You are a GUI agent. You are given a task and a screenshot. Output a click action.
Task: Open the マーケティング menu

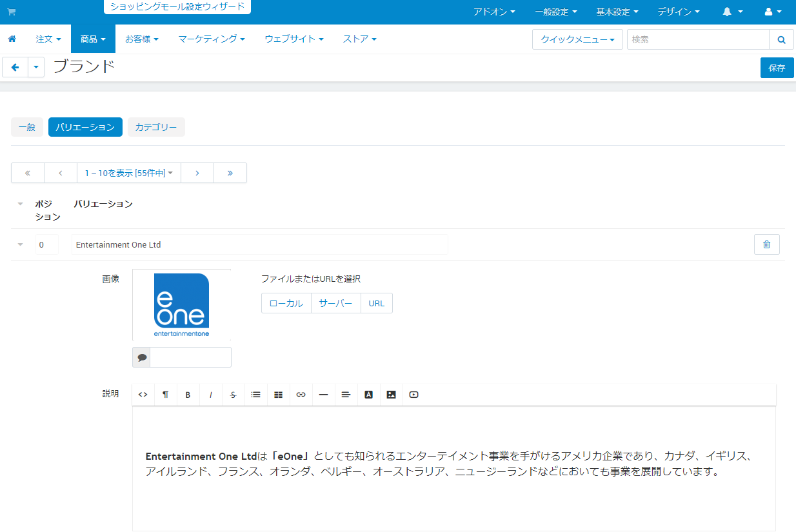tap(212, 39)
